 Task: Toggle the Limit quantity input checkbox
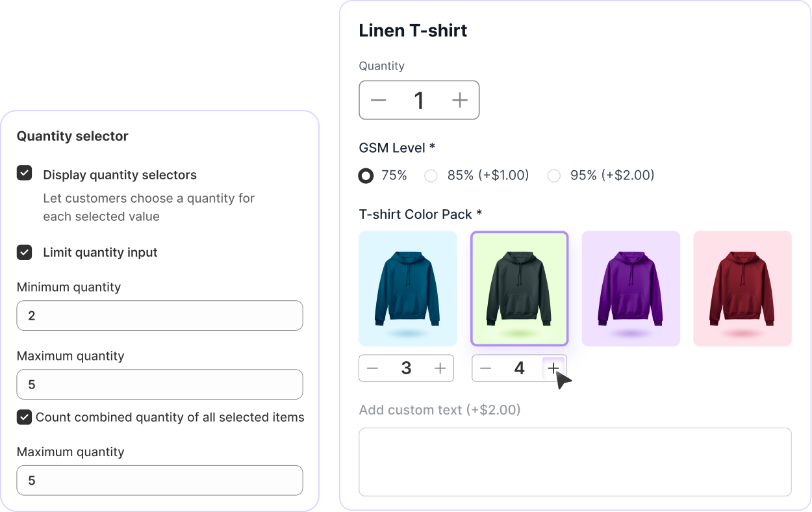[25, 252]
